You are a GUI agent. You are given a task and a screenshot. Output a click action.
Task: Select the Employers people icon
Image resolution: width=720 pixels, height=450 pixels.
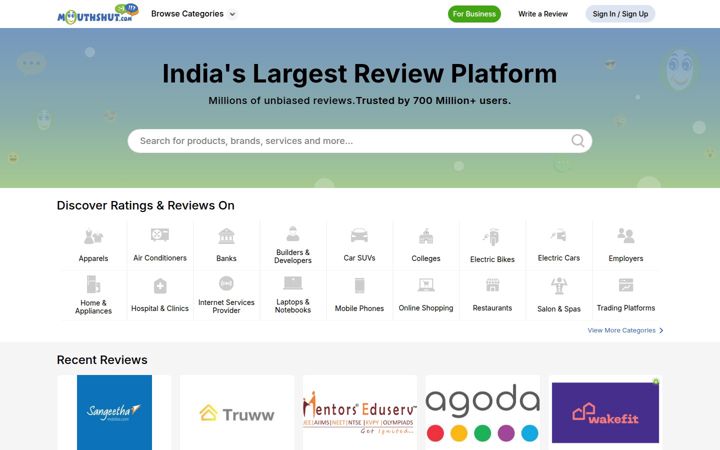tap(626, 236)
